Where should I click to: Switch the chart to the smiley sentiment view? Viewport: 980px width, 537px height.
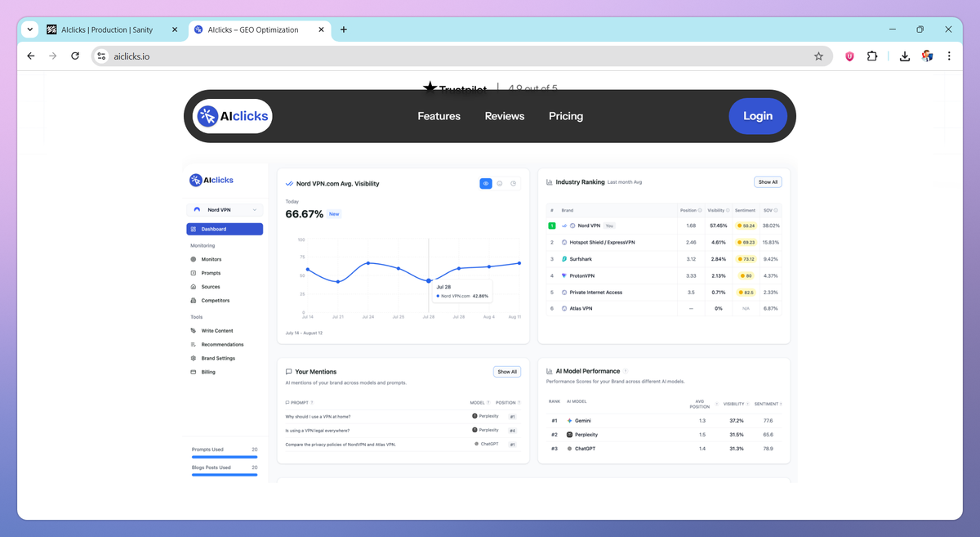[500, 184]
